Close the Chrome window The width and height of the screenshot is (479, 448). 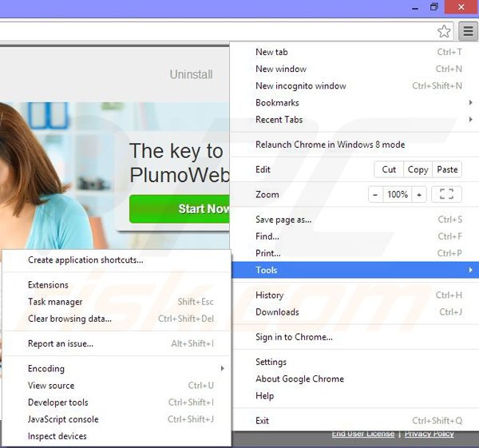pyautogui.click(x=461, y=7)
